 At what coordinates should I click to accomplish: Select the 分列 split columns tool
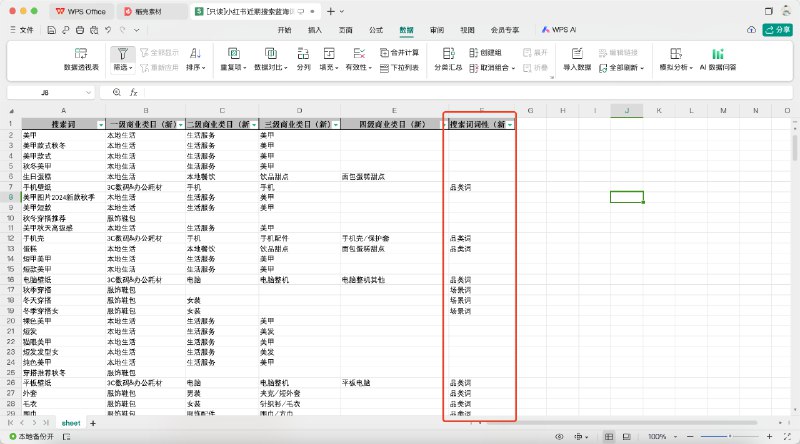[x=303, y=59]
